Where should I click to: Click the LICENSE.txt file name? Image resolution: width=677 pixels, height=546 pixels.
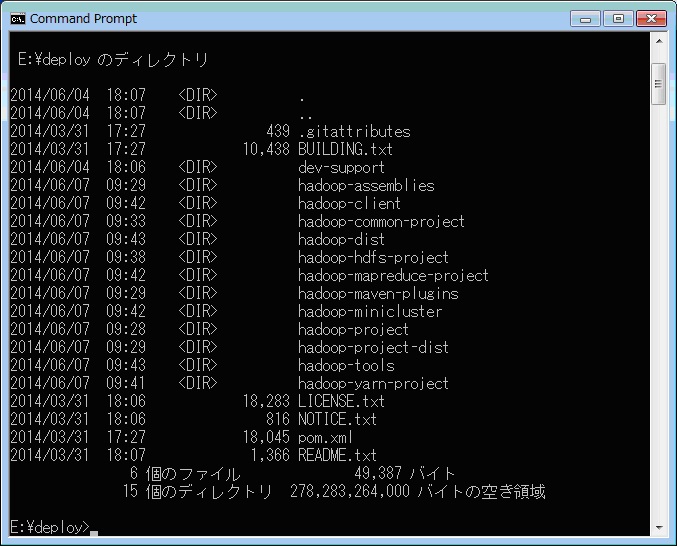[341, 401]
